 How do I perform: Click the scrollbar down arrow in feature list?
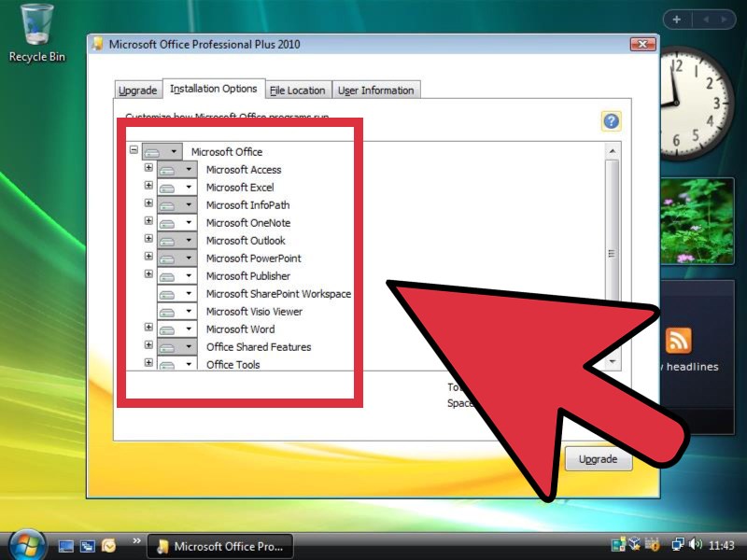[613, 362]
